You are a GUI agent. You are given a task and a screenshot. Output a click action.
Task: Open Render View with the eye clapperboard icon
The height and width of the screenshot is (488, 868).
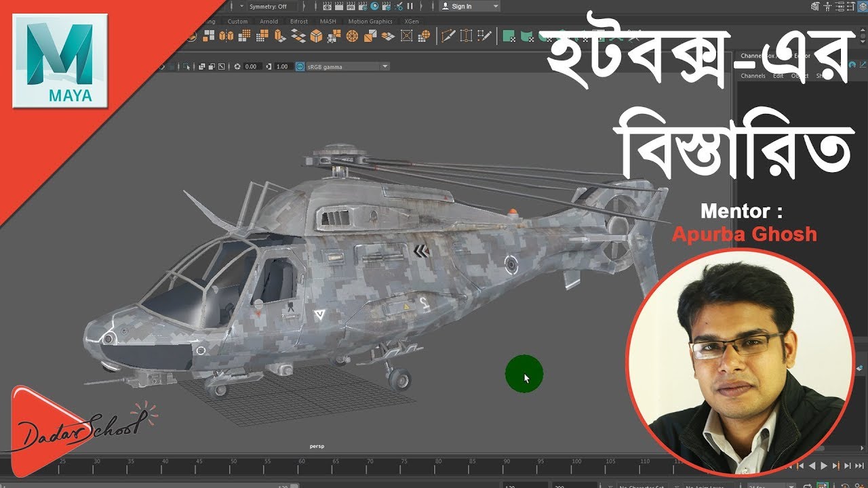pos(327,6)
